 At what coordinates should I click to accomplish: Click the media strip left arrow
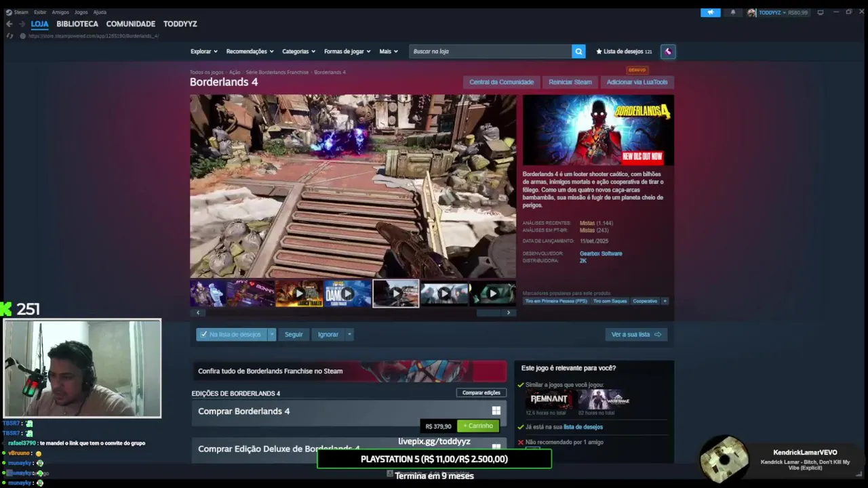(198, 312)
